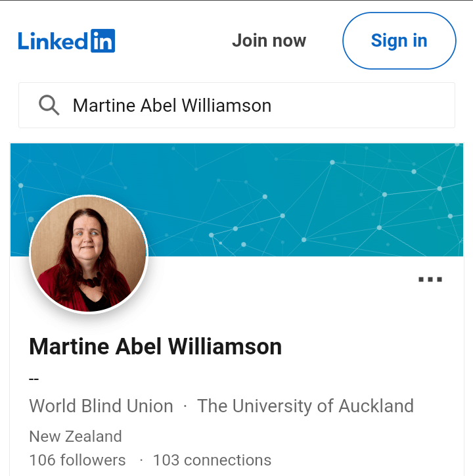Click the double-dash headline below the name

point(35,379)
